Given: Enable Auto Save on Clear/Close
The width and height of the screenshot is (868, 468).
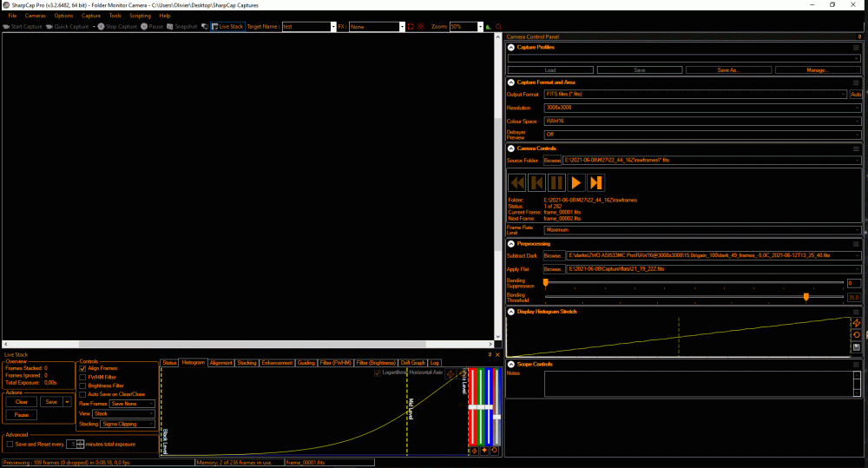Looking at the screenshot, I should (82, 394).
